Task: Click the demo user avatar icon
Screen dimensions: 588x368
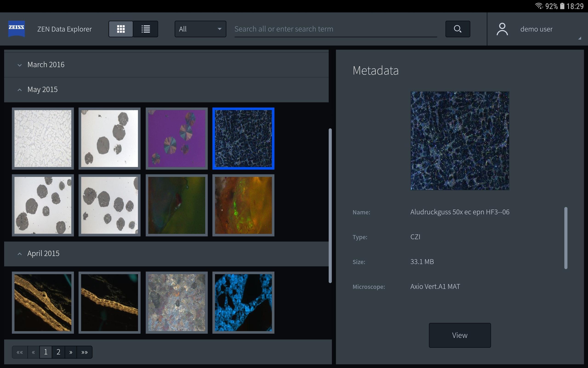Action: [502, 29]
